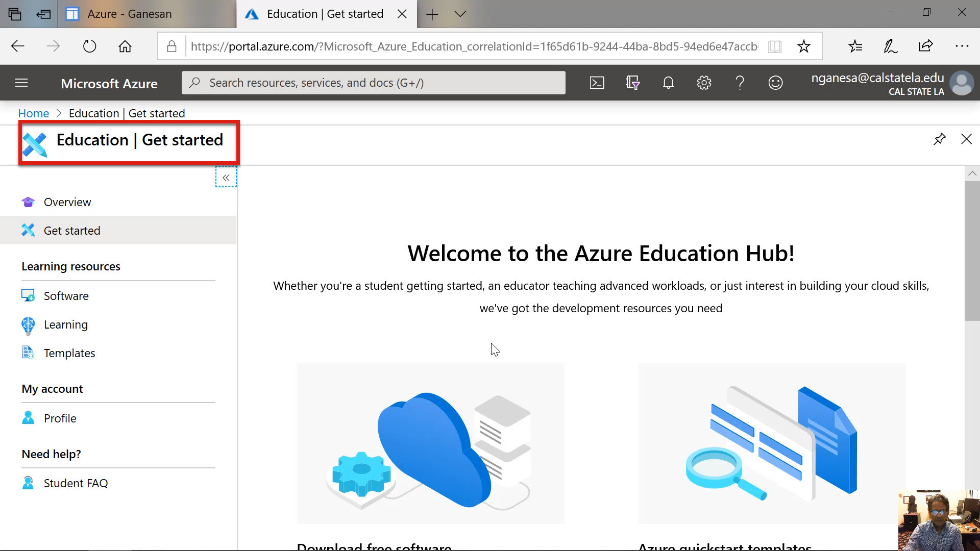This screenshot has width=980, height=551.
Task: Click the page vertical scrollbar thumb
Action: pyautogui.click(x=972, y=250)
